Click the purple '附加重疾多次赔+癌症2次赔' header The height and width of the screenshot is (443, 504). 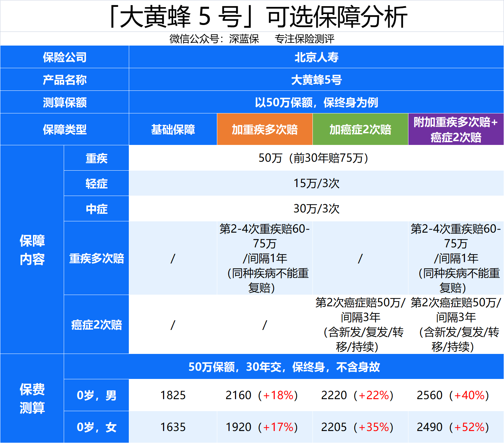(456, 129)
